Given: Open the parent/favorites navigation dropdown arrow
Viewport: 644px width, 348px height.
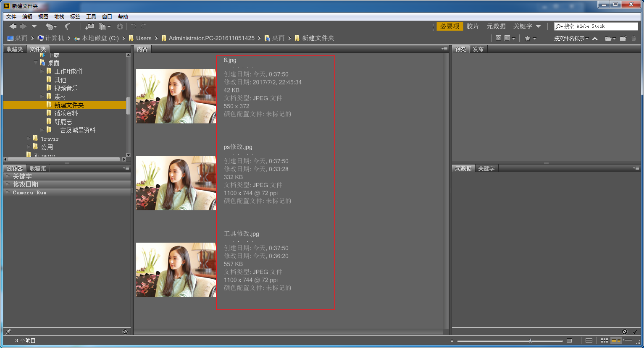Looking at the screenshot, I should tap(34, 26).
